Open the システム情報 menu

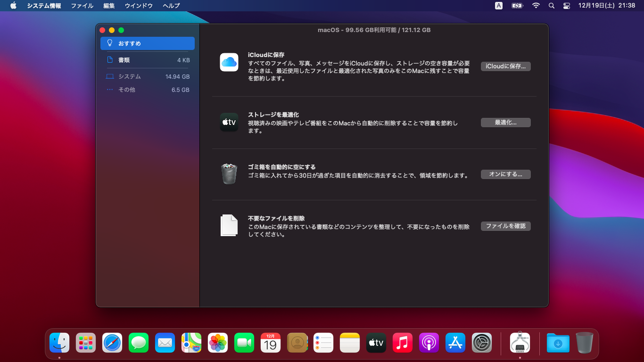(44, 6)
